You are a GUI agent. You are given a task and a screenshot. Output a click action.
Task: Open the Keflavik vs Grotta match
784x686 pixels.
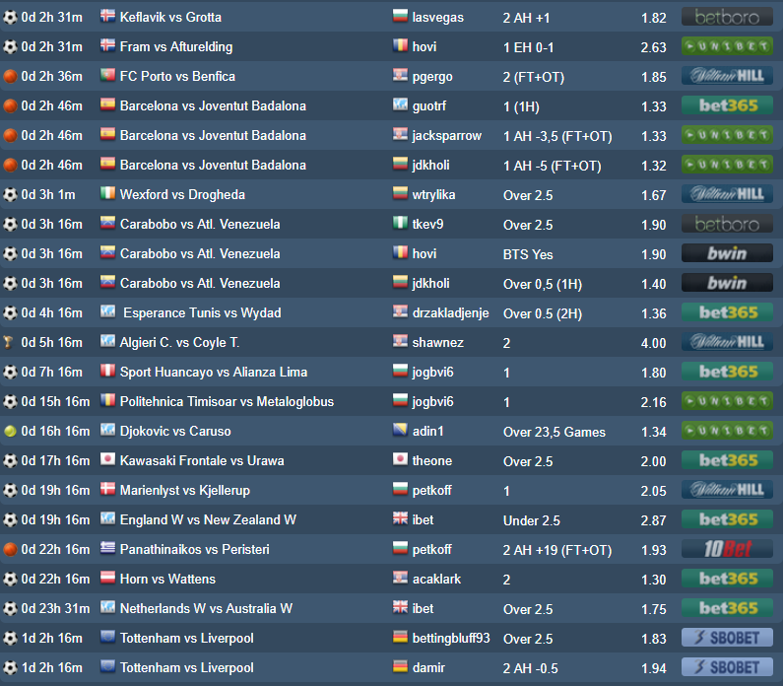point(170,17)
